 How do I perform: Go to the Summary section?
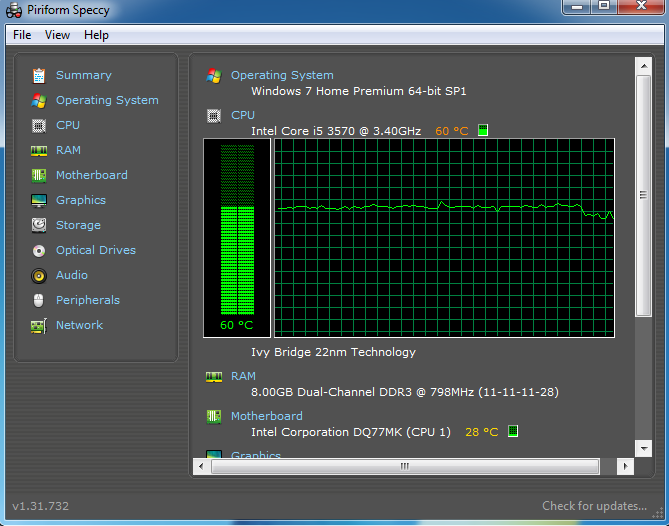84,76
